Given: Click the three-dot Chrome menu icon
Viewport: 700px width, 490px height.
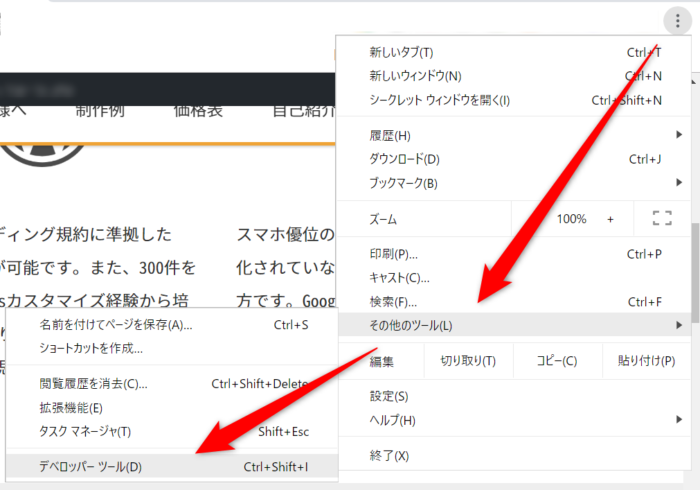Looking at the screenshot, I should pos(677,20).
